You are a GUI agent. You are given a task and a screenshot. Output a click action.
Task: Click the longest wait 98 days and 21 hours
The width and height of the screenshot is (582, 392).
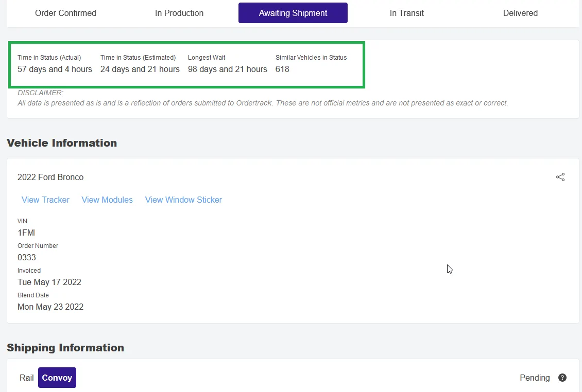point(228,69)
